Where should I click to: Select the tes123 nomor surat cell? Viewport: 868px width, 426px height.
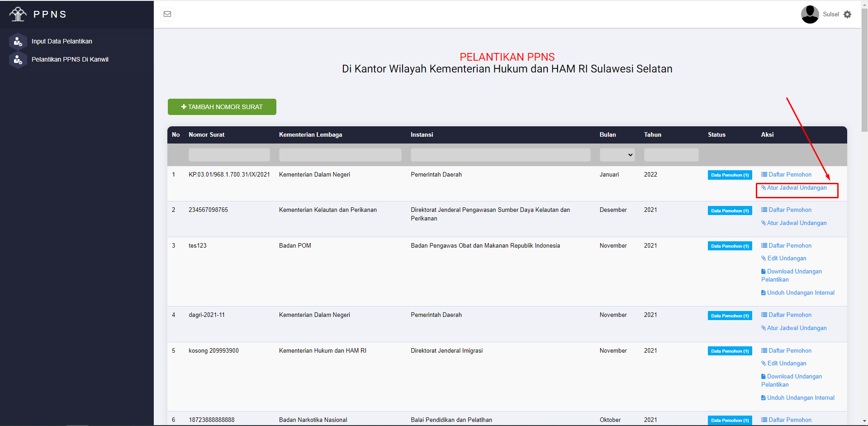pyautogui.click(x=197, y=245)
